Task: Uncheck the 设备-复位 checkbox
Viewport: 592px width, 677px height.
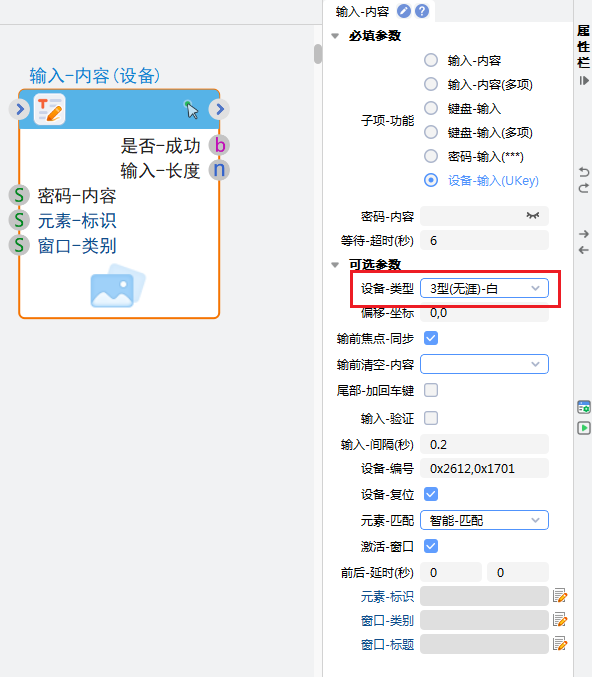Action: (431, 494)
